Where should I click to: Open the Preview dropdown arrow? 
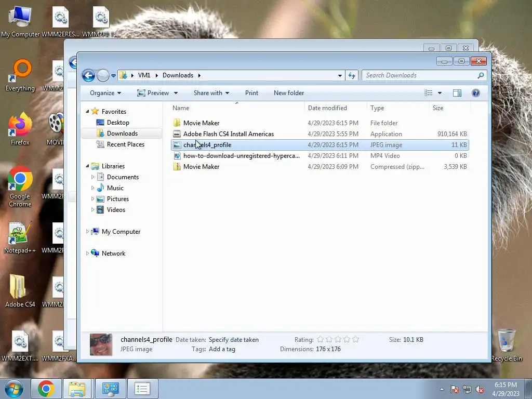[x=176, y=93]
